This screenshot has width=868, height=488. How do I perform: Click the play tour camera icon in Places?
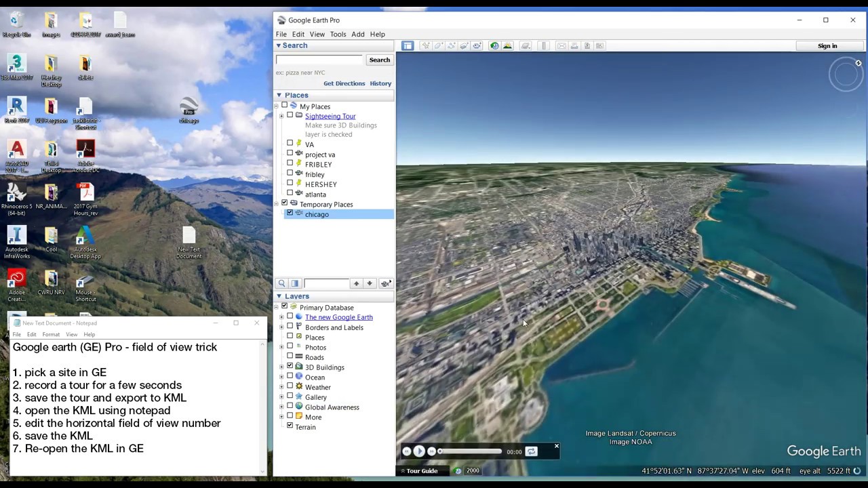[385, 283]
